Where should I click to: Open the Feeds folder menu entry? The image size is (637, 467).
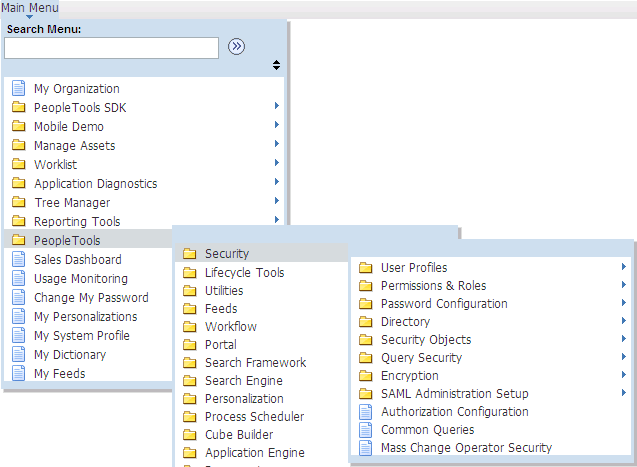(221, 309)
